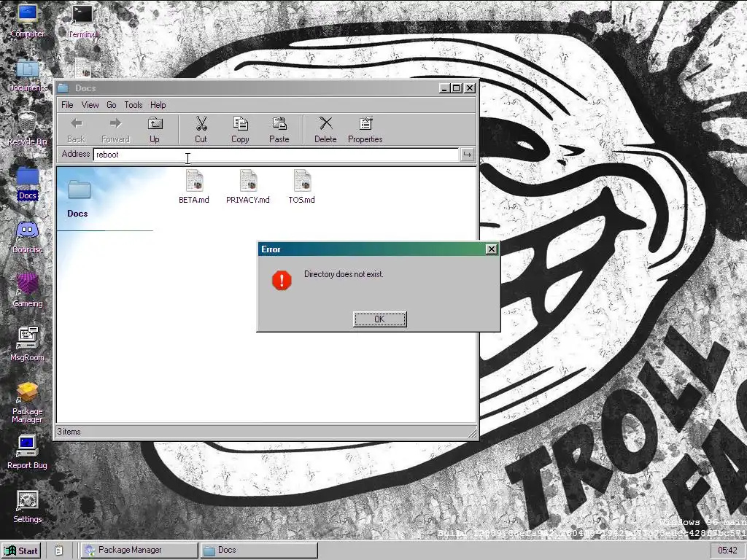The width and height of the screenshot is (747, 560).
Task: Click the Recycle Bin desktop icon
Action: click(x=28, y=128)
